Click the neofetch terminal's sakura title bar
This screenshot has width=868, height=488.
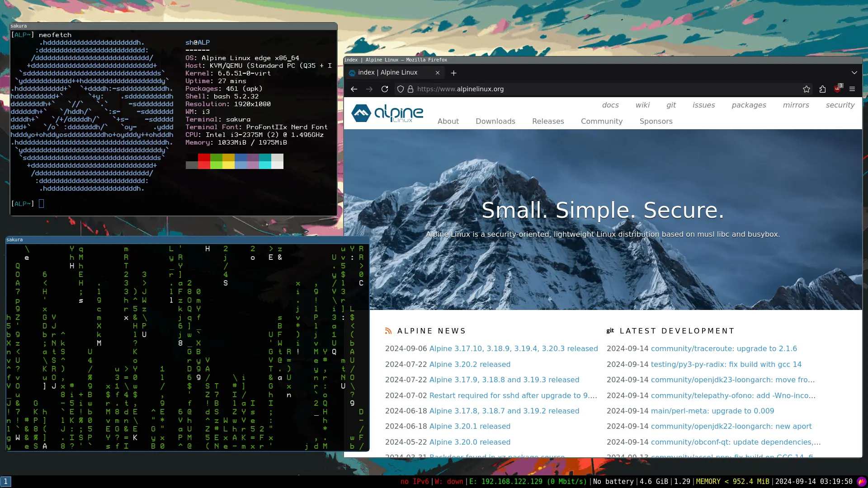pos(174,26)
